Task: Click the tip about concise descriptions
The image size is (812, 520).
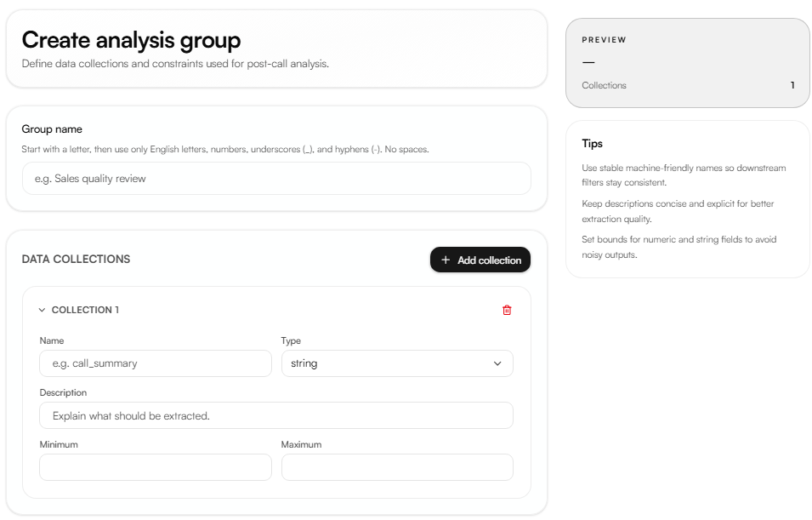Action: pos(678,211)
